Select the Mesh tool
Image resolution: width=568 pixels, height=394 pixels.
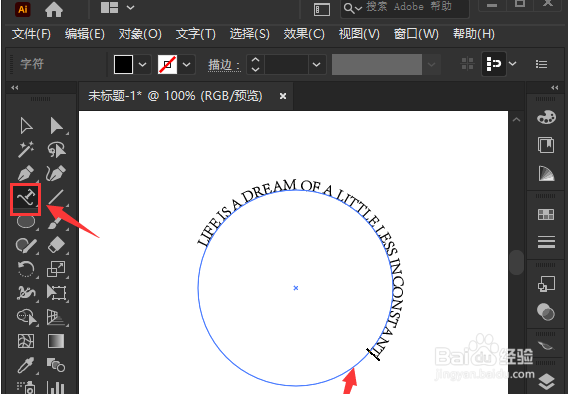[x=26, y=341]
